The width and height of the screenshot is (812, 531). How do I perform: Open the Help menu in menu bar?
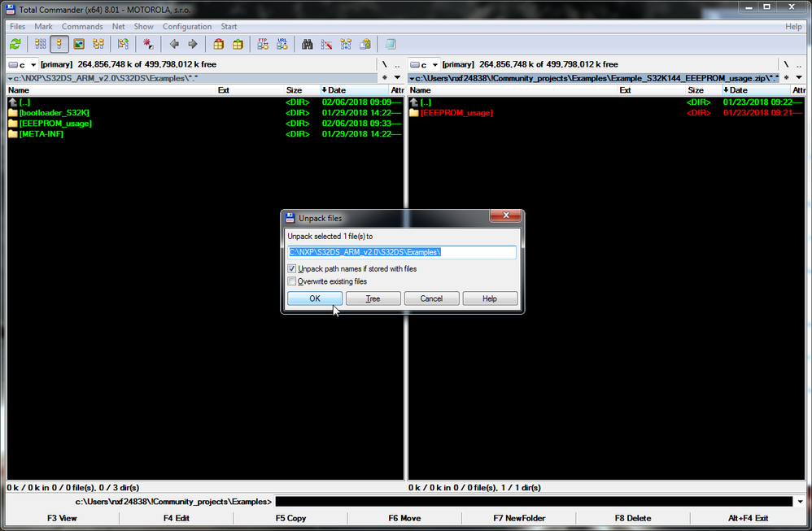pyautogui.click(x=792, y=26)
